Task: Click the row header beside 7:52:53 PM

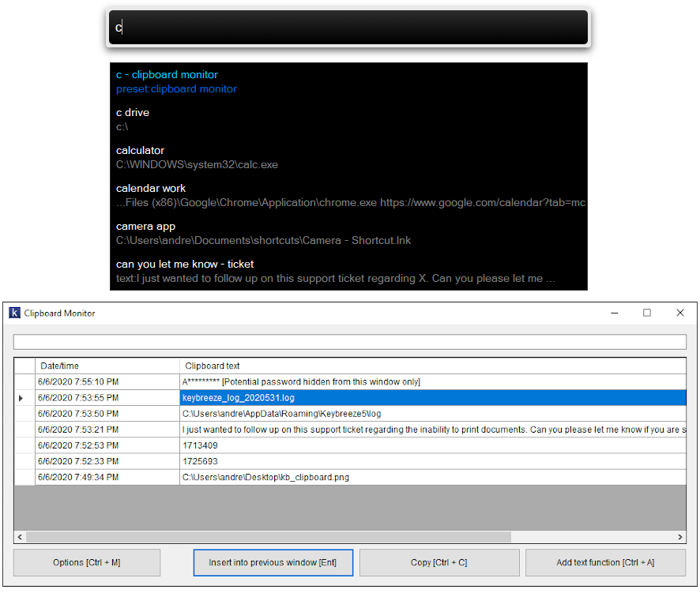Action: click(x=24, y=445)
